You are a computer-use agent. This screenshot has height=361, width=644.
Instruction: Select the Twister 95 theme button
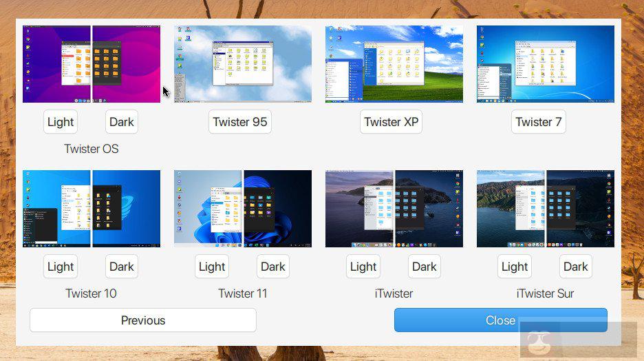(x=240, y=122)
